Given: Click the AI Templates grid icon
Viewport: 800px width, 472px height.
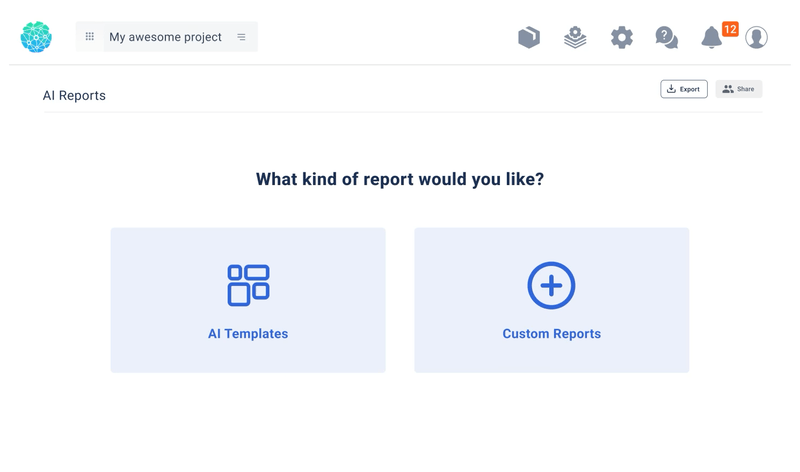Looking at the screenshot, I should 248,285.
